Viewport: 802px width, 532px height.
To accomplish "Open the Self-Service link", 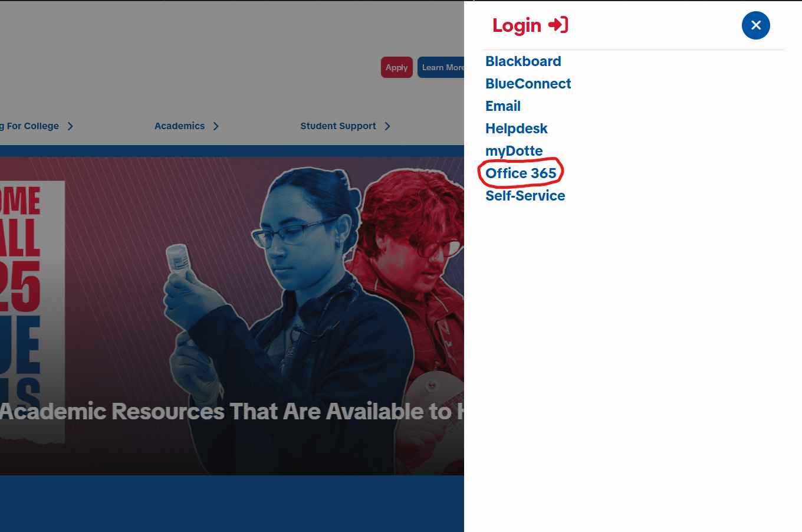I will (x=525, y=196).
